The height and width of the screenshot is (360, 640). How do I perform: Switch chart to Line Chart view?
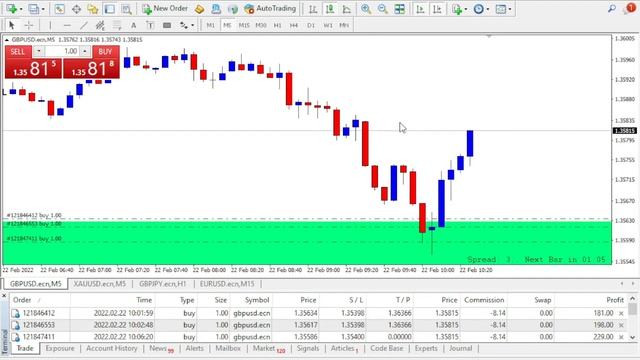(x=347, y=9)
